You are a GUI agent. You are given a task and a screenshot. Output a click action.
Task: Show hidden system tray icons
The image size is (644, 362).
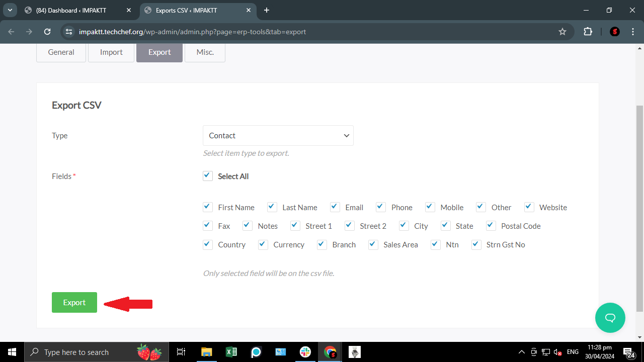(522, 352)
